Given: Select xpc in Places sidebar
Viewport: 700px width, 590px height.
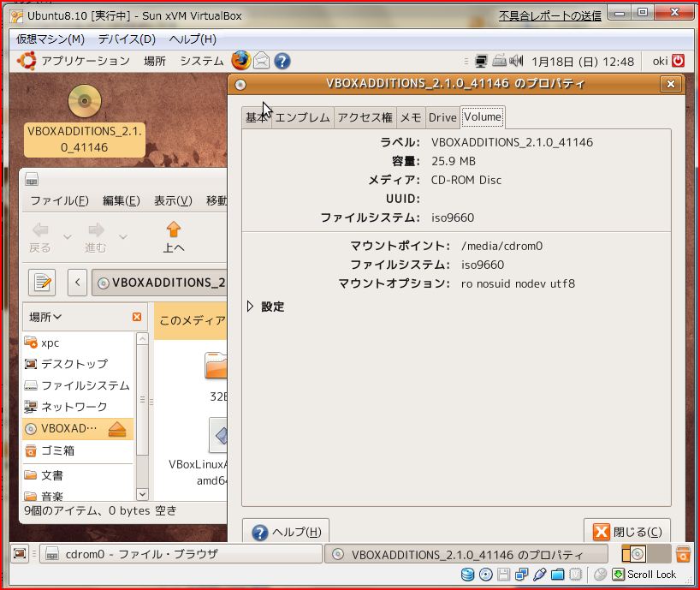Looking at the screenshot, I should point(78,343).
